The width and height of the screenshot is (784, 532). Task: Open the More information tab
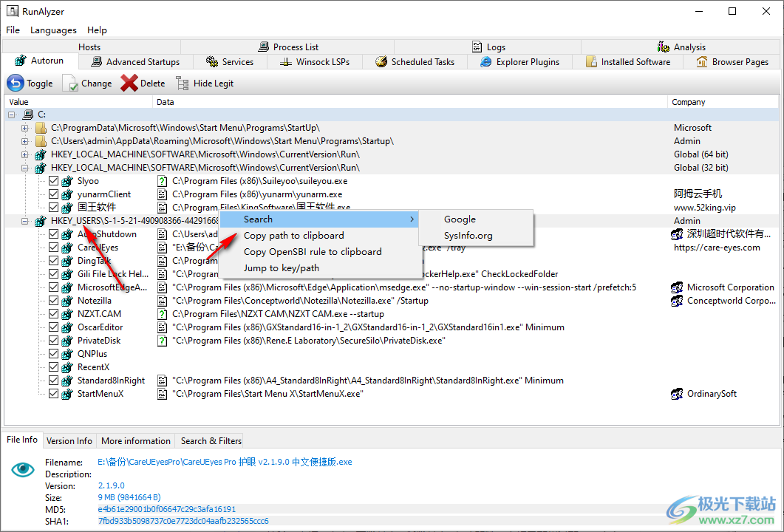click(x=135, y=440)
